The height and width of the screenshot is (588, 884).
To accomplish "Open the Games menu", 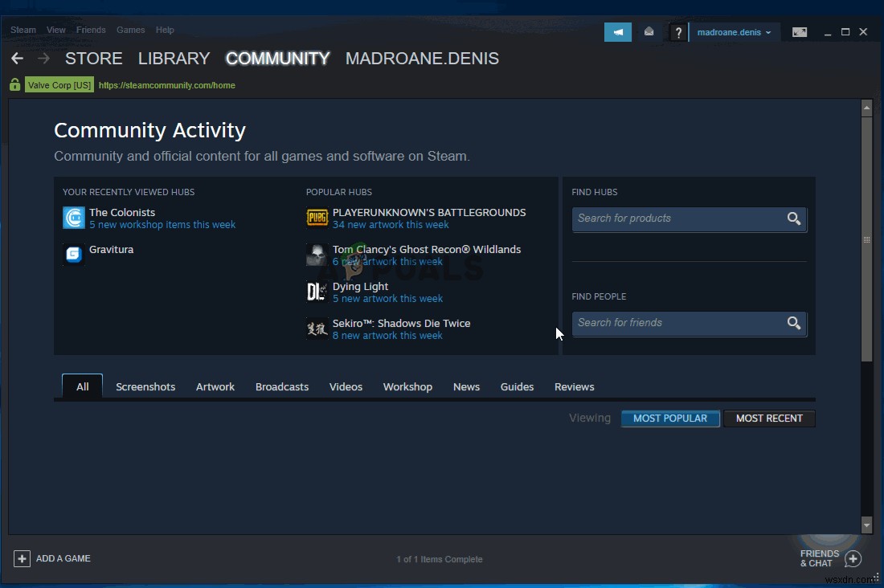I will point(131,30).
